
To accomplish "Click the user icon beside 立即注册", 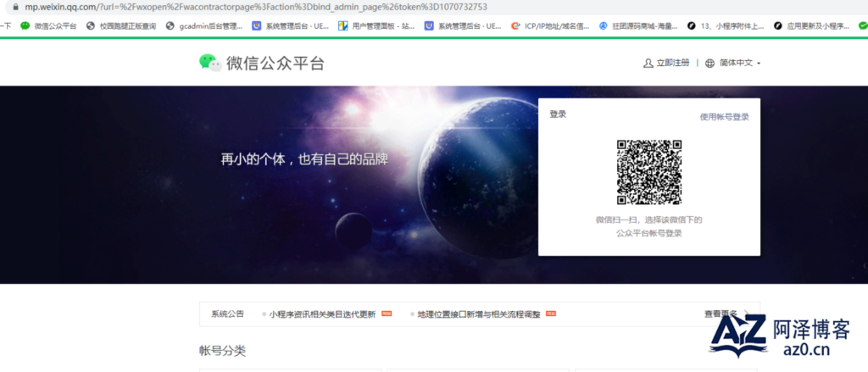I will click(648, 63).
